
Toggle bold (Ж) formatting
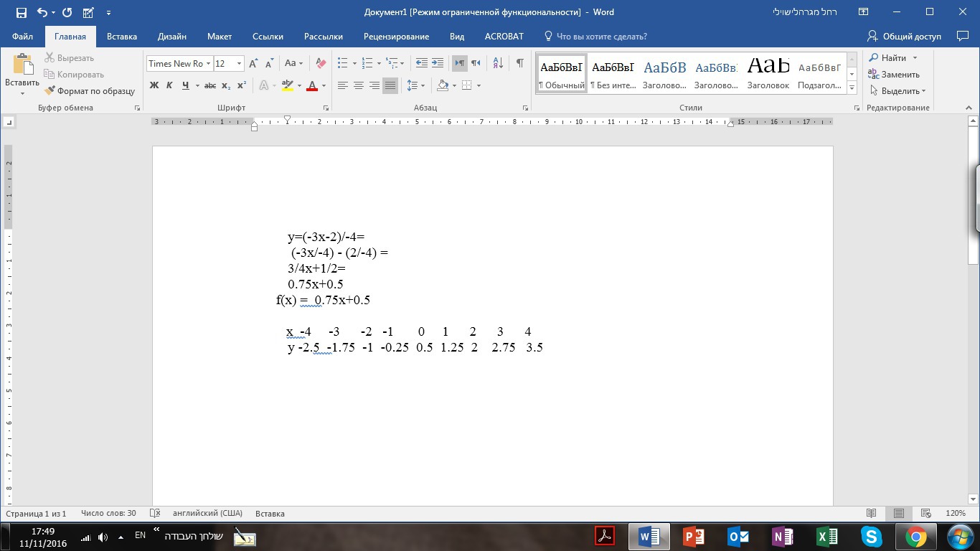154,85
